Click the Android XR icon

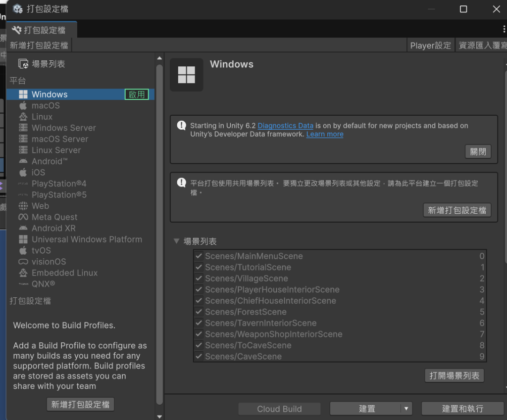[x=23, y=228]
